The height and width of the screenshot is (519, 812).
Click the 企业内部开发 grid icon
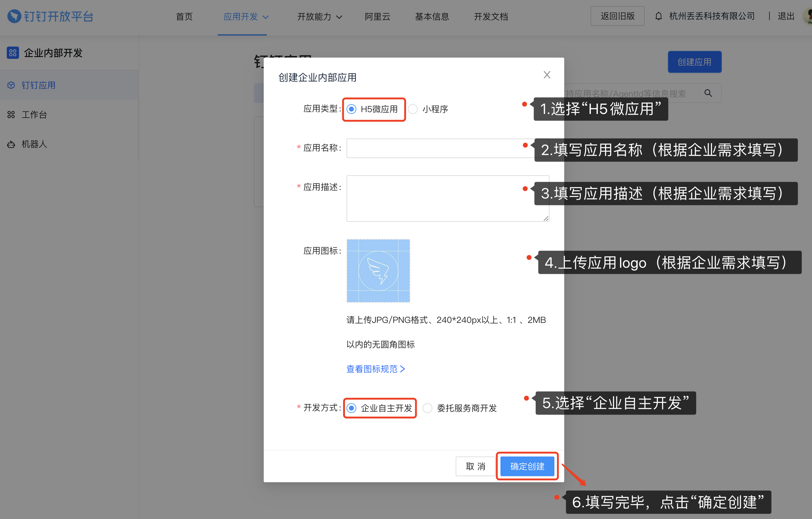click(13, 53)
